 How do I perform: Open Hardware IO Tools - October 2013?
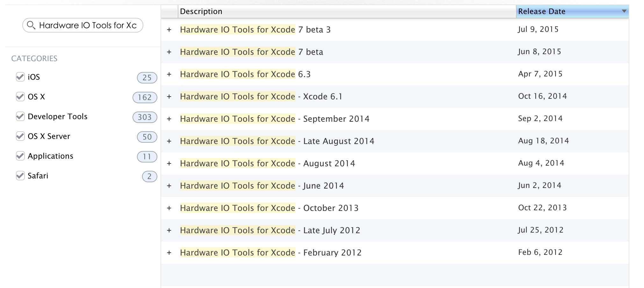coord(269,208)
